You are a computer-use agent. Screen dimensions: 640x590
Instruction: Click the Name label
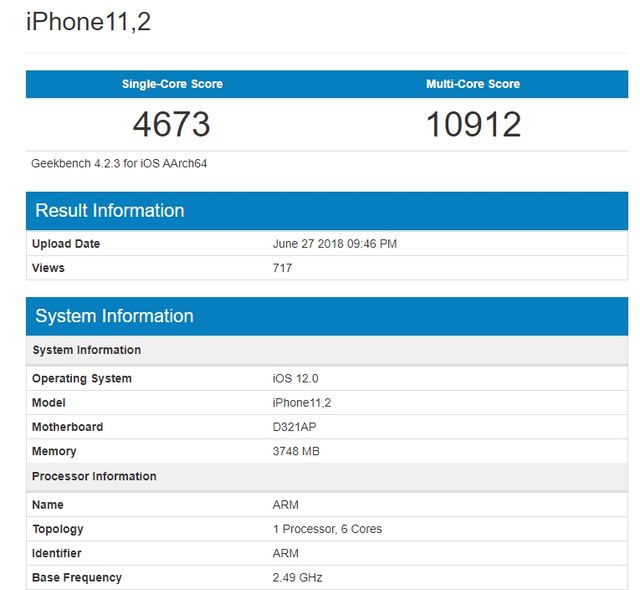point(48,505)
